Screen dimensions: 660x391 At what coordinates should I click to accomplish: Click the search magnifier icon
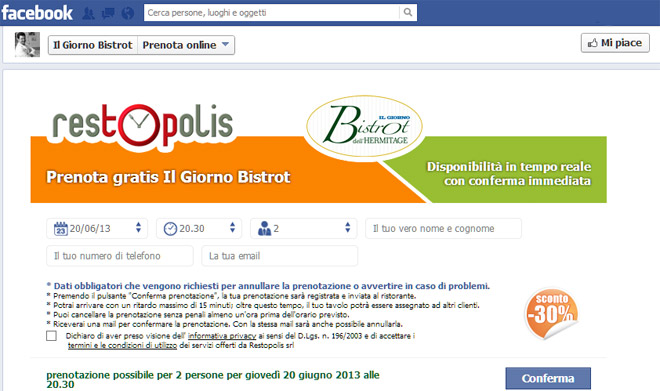[408, 12]
